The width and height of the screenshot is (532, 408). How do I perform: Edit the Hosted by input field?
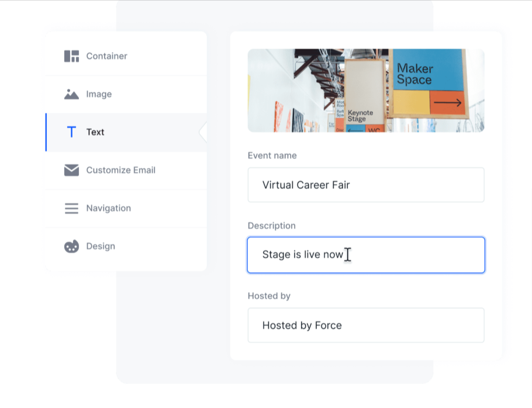pos(366,325)
